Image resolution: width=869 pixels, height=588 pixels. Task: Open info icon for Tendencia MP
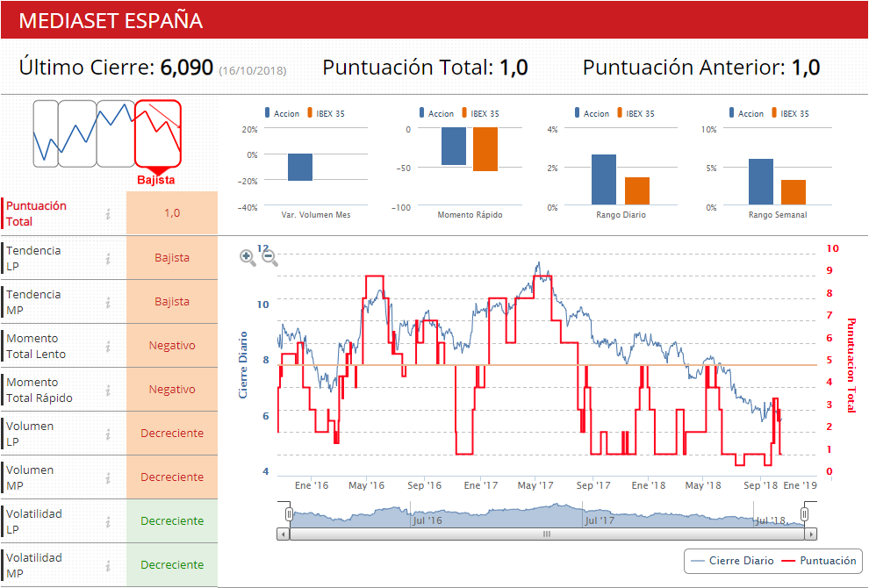[x=108, y=302]
